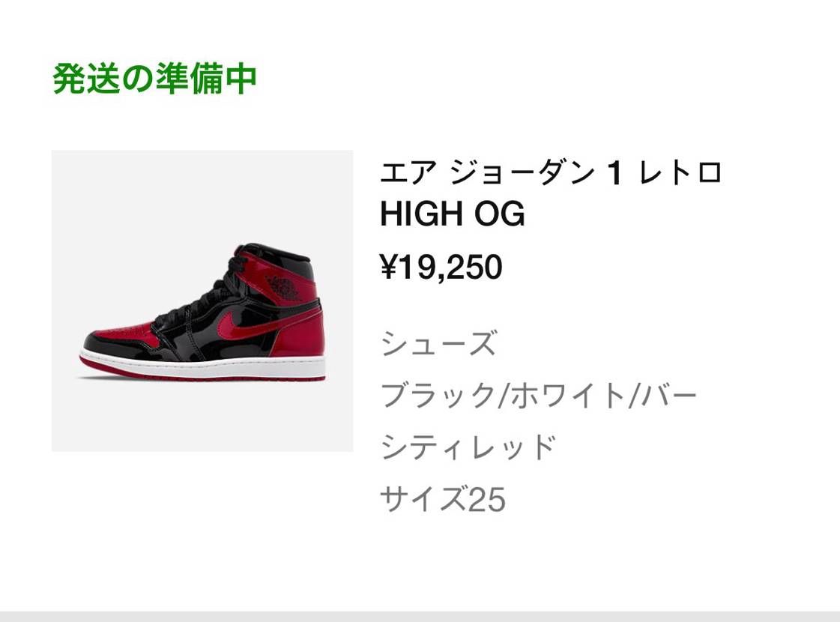Select the エア ジョーダン 1 レトロ product title
This screenshot has height=622, width=840.
pos(552,173)
